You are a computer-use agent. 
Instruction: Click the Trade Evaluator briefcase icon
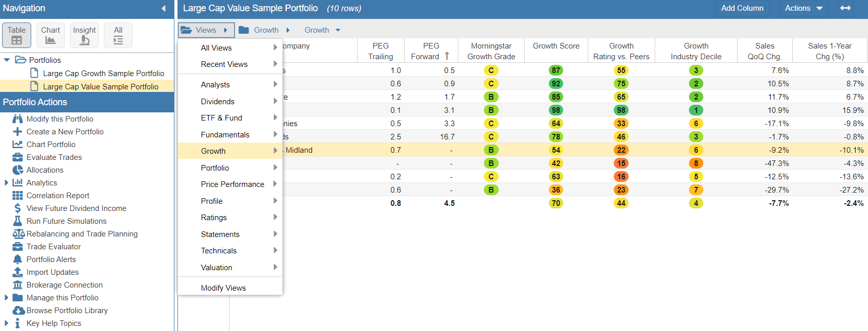pos(17,247)
